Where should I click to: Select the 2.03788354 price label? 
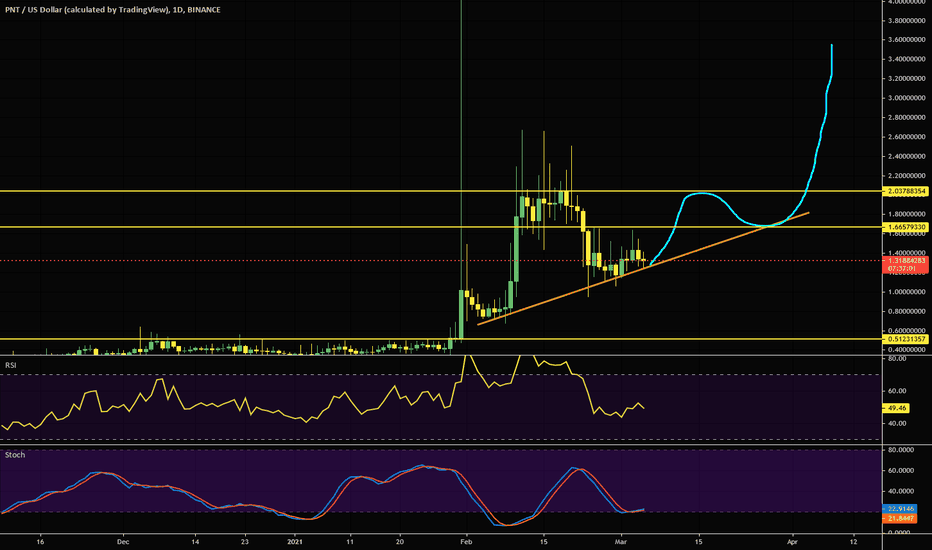(906, 191)
